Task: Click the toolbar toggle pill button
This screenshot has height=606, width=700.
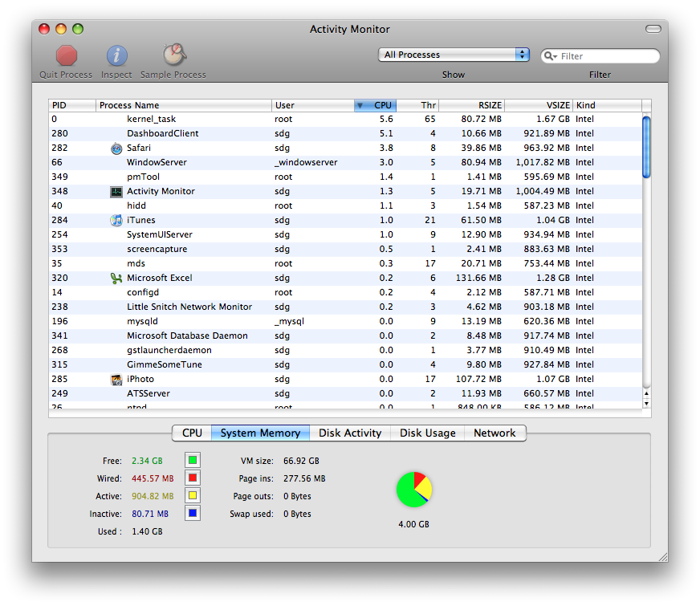Action: click(x=653, y=29)
